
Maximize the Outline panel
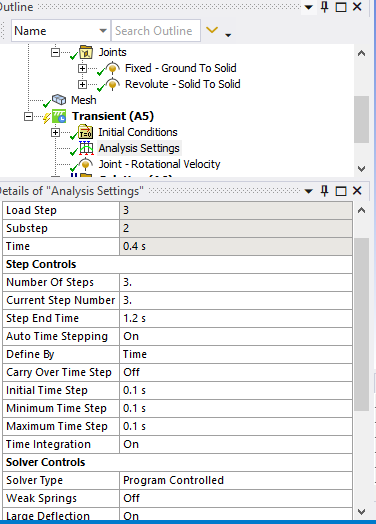[341, 7]
